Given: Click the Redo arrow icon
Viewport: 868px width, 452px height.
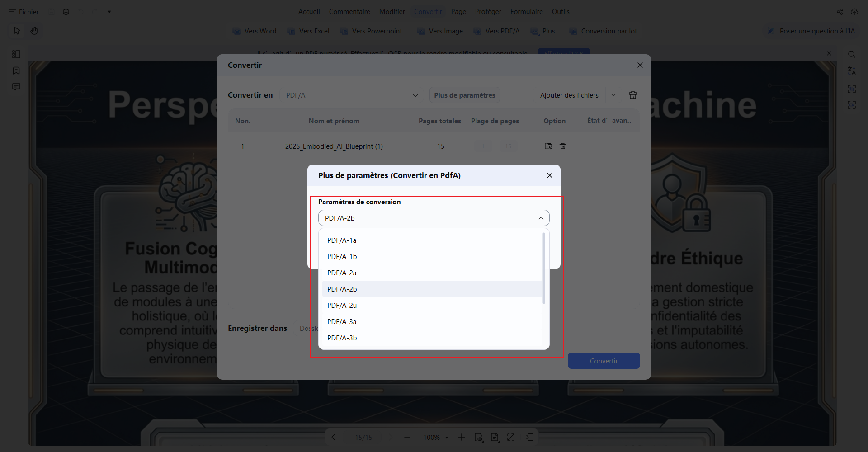Looking at the screenshot, I should (95, 12).
